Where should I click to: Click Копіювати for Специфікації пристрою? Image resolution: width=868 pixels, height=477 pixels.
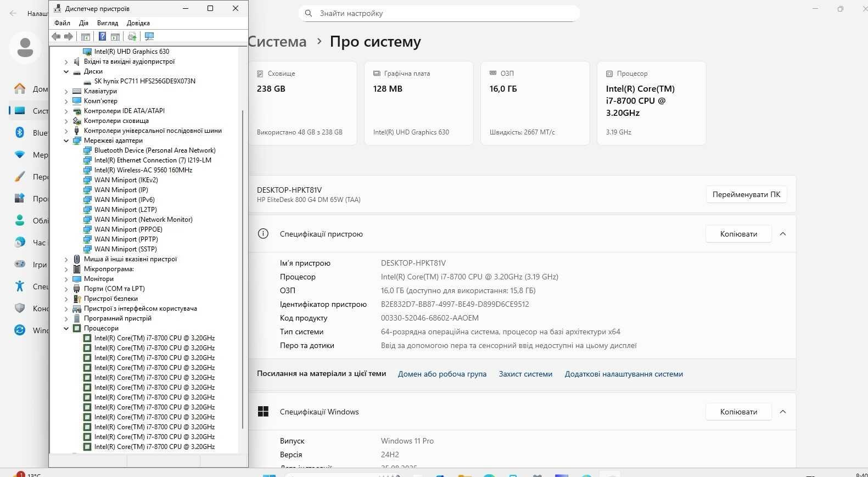pyautogui.click(x=738, y=234)
